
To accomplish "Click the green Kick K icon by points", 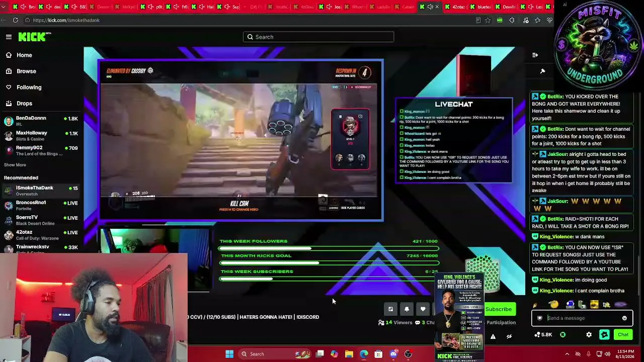I will 562,335.
